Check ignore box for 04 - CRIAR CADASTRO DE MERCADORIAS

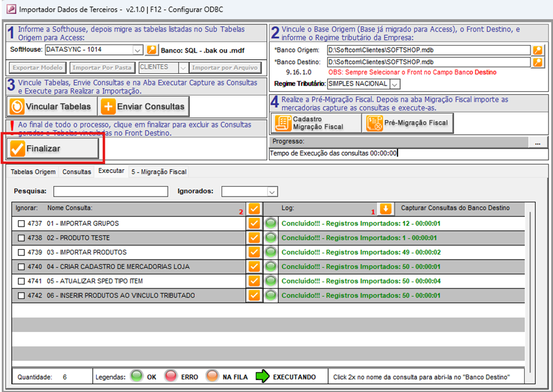[x=22, y=267]
